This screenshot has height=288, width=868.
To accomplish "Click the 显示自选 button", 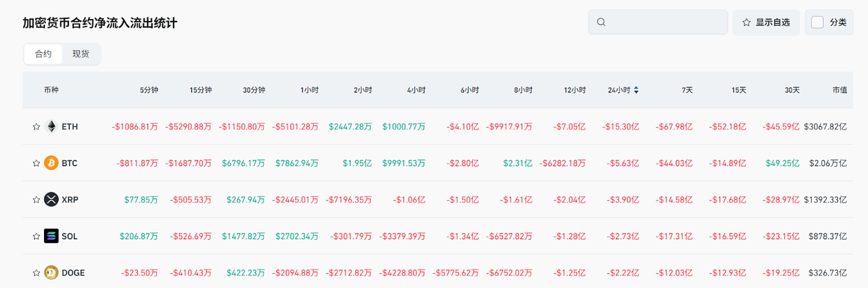I will pyautogui.click(x=766, y=22).
